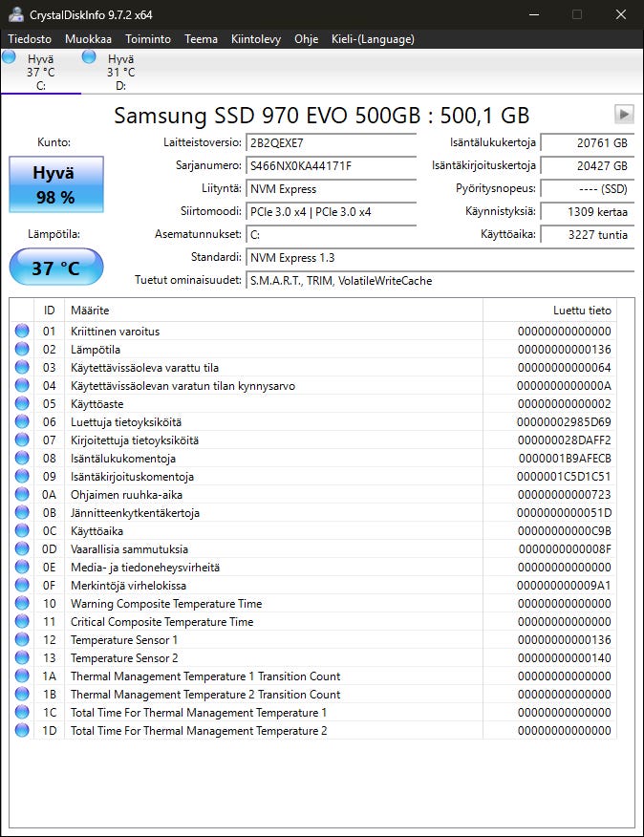
Task: Click the Laitteistoversio firmware field
Action: point(331,142)
